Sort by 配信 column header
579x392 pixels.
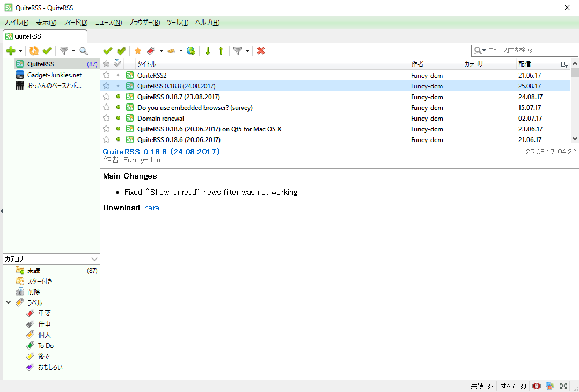point(538,64)
